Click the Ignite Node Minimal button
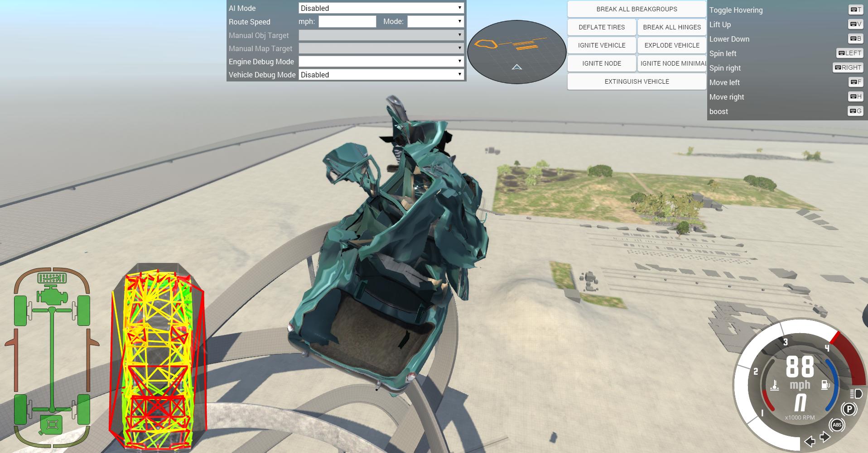 (672, 63)
